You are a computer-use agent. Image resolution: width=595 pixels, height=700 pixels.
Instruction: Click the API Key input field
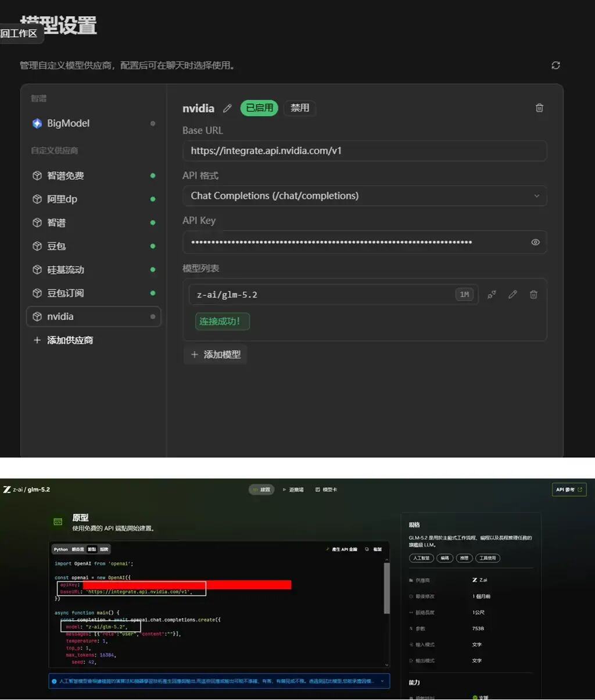click(x=365, y=242)
